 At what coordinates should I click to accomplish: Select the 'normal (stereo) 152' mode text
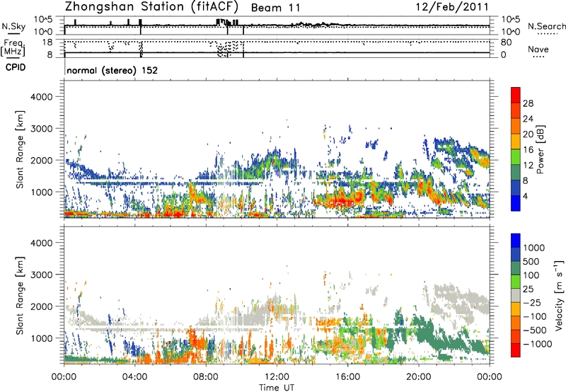point(112,70)
